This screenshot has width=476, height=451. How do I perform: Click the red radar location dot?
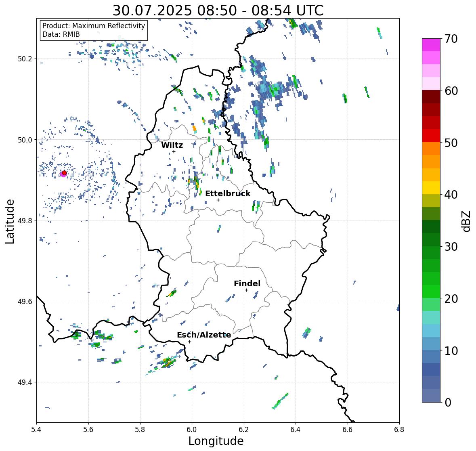tap(64, 173)
